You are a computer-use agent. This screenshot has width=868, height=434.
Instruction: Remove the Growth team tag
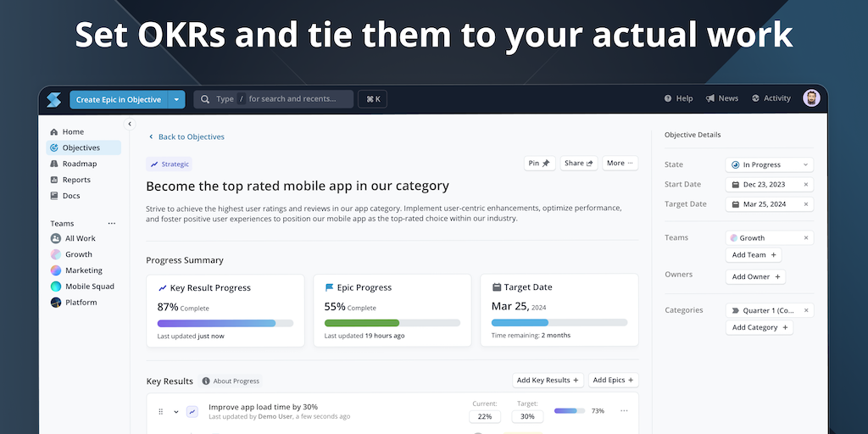coord(806,238)
